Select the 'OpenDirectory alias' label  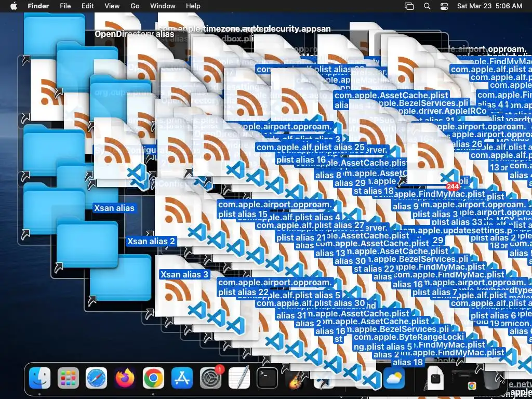(135, 34)
